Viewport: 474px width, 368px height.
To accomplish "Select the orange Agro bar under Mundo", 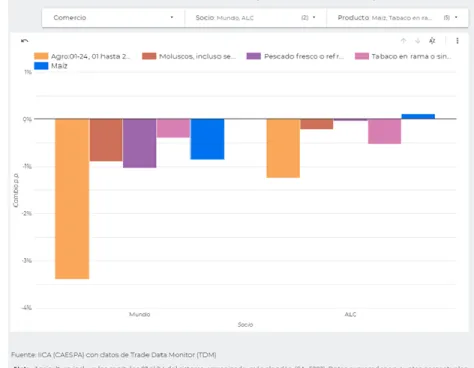I will coord(72,199).
